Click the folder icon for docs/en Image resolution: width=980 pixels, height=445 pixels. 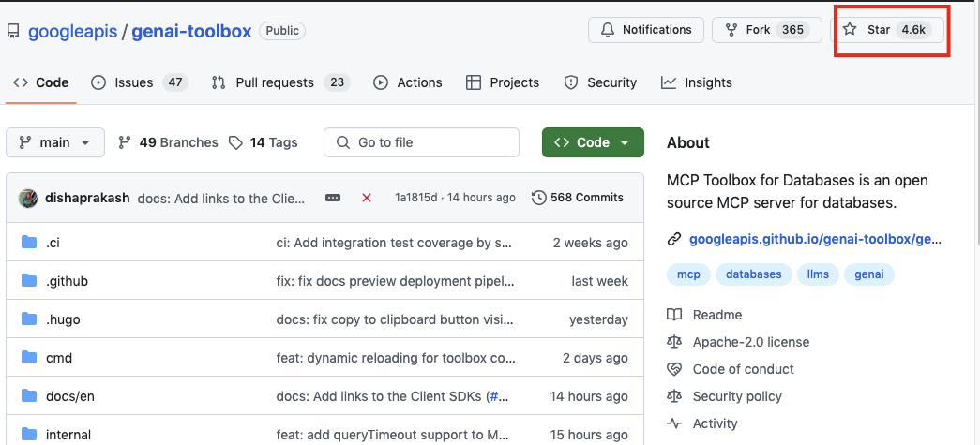(x=29, y=396)
